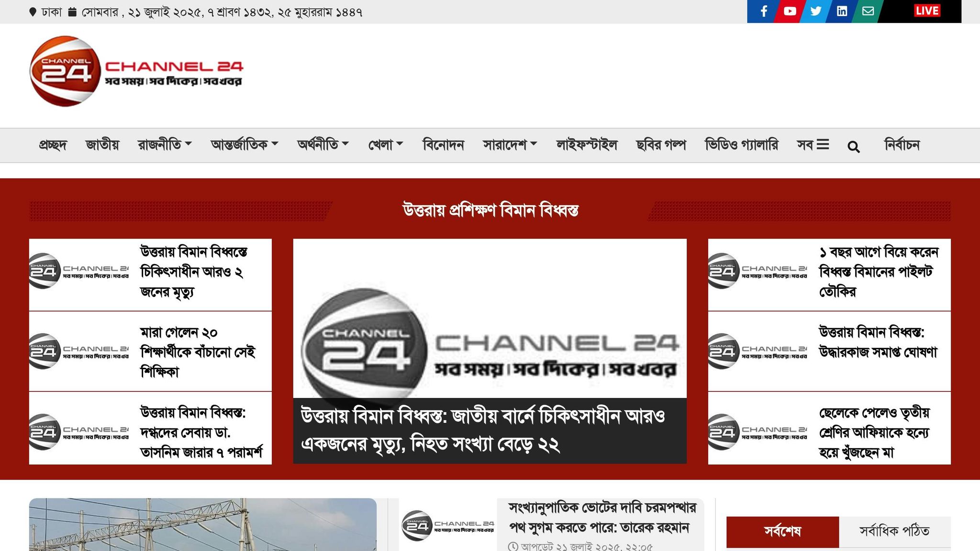
Task: Open headline ডা. তাসনিম জারার ৭ পরামর্শ
Action: [x=201, y=432]
